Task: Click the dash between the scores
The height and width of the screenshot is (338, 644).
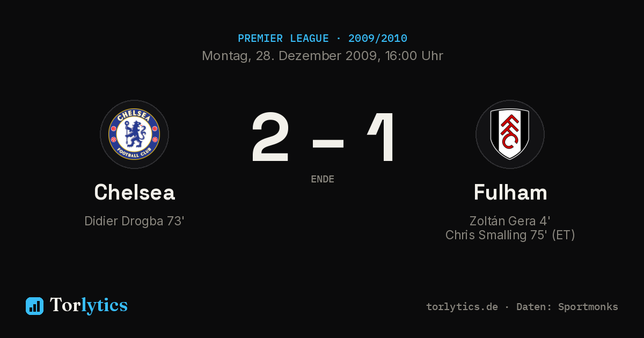Action: tap(328, 143)
